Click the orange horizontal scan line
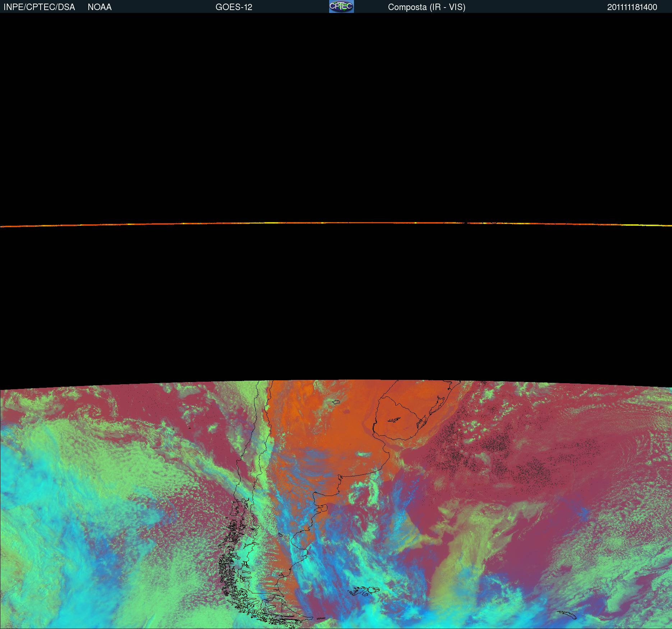The width and height of the screenshot is (672, 629). 336,223
